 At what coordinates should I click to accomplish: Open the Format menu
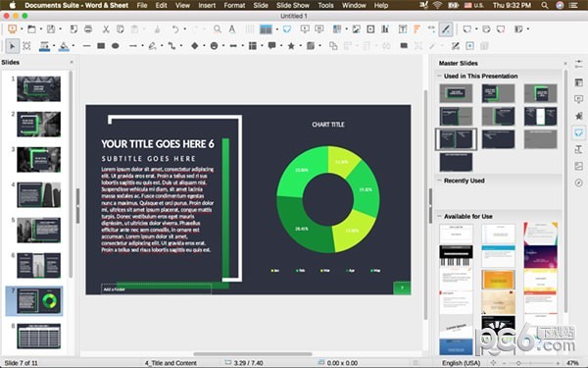click(234, 5)
